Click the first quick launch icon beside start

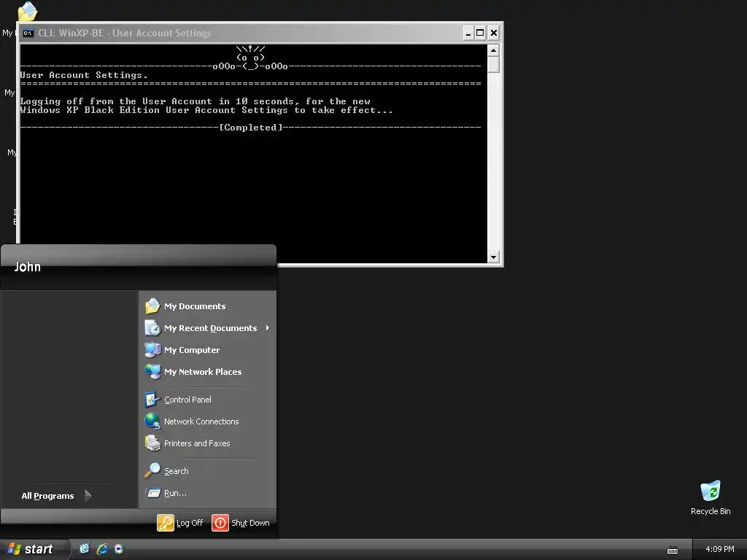[x=85, y=548]
